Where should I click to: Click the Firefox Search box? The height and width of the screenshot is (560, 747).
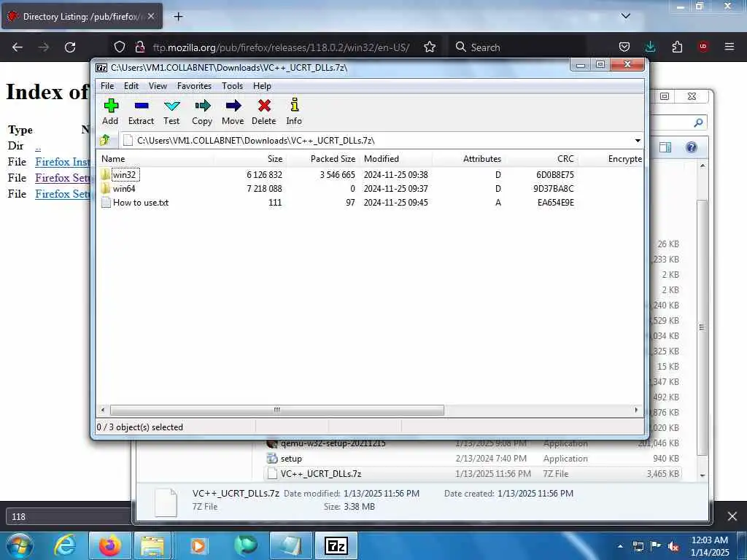pyautogui.click(x=518, y=47)
